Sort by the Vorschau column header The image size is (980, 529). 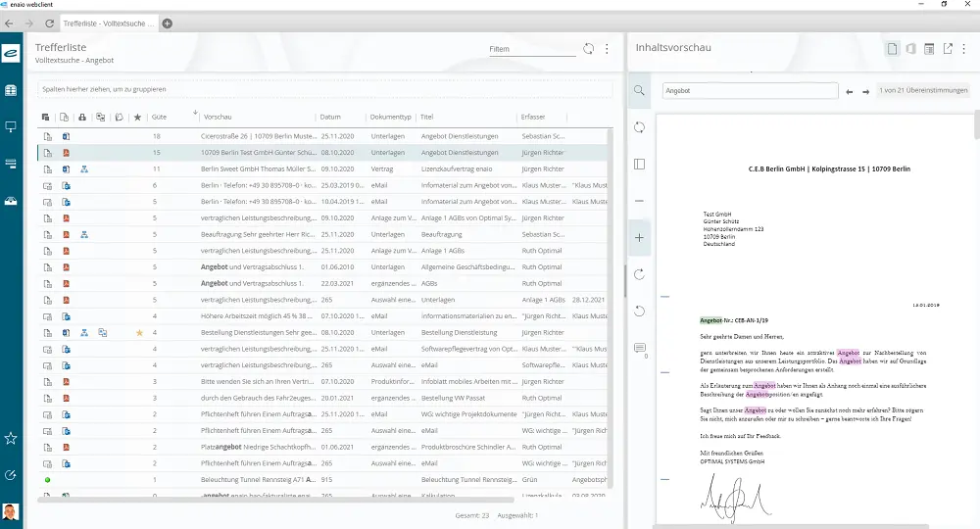(218, 117)
